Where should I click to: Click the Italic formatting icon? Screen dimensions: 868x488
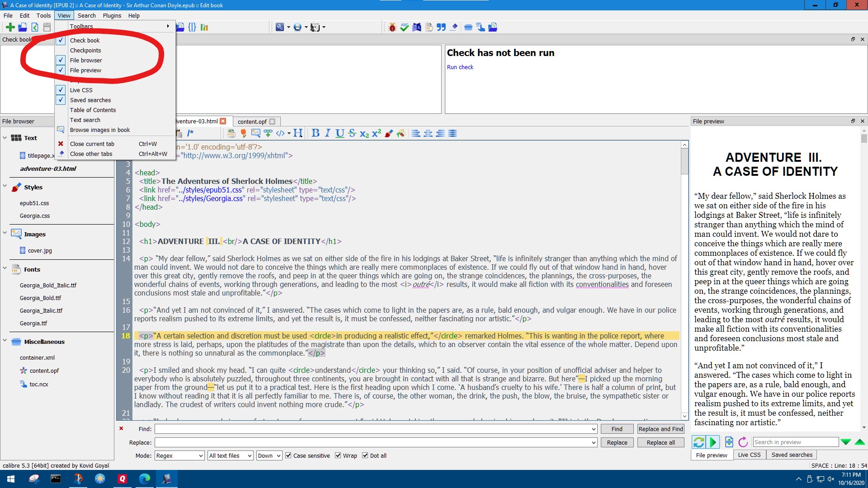point(328,133)
